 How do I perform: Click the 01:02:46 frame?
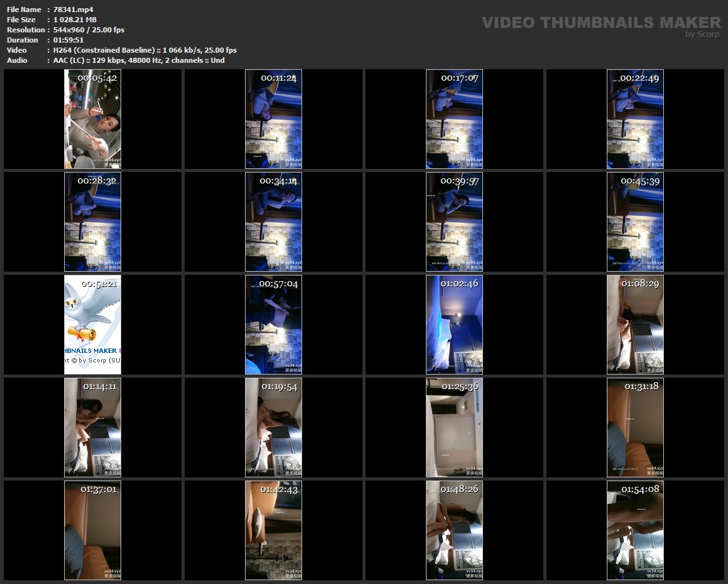pos(454,324)
